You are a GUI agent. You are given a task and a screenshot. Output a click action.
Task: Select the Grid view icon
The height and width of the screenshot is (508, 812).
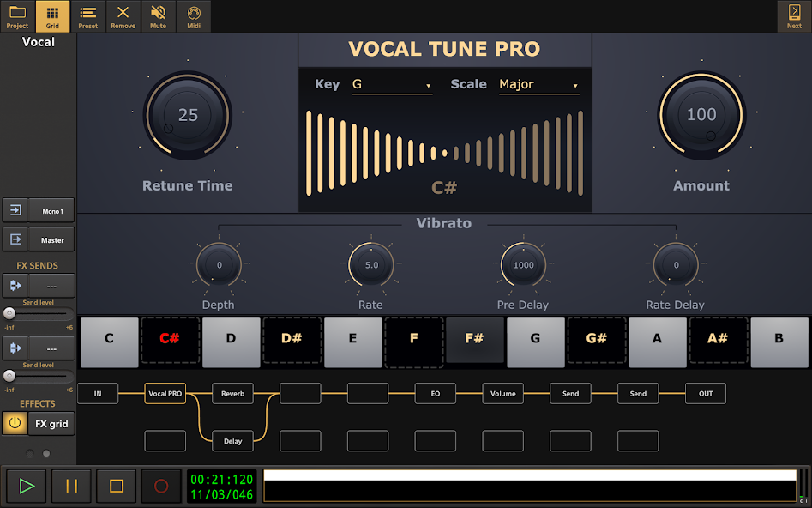(52, 16)
